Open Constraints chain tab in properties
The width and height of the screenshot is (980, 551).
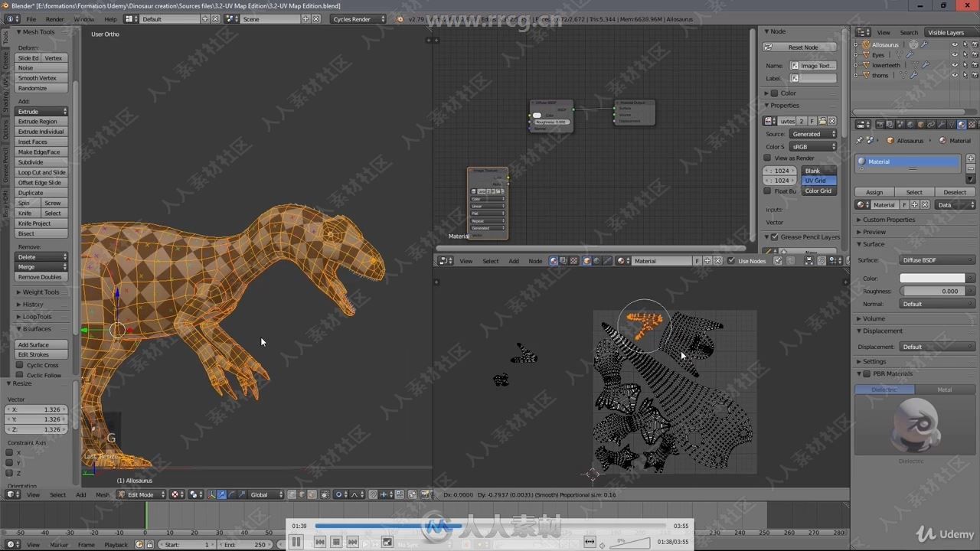click(931, 125)
